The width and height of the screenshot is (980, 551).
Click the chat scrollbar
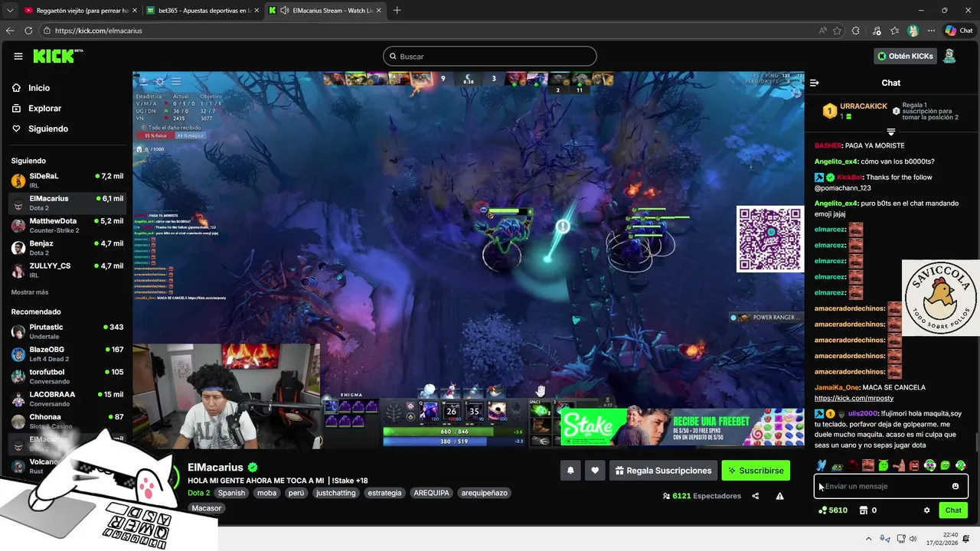[976, 442]
